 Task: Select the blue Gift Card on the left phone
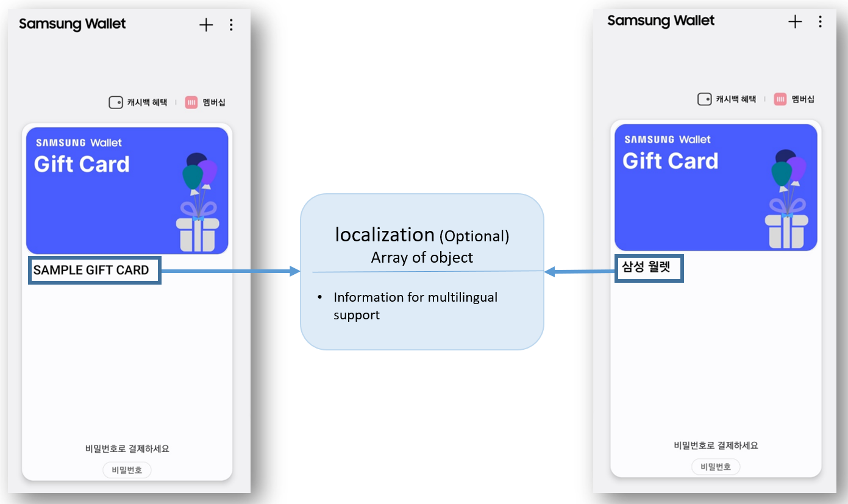point(127,191)
